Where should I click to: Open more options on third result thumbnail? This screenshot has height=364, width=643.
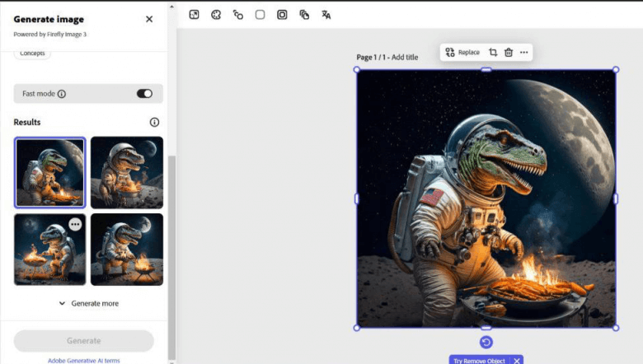(75, 224)
